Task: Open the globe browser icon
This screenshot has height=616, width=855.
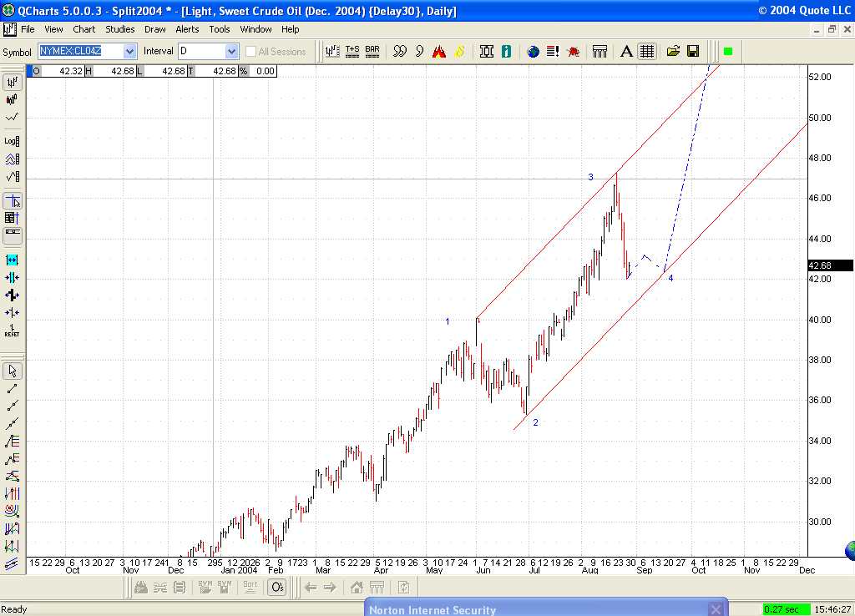Action: [534, 51]
